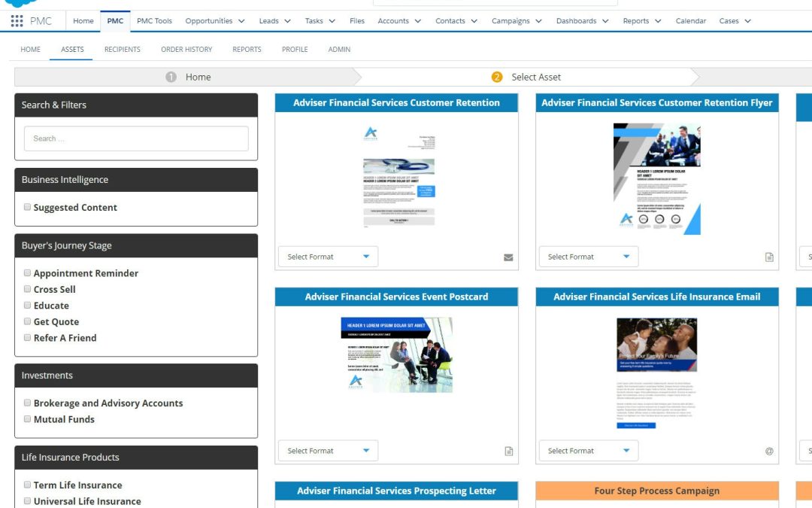Click the Event Postcard card title
Screen dimensions: 812x508
tap(396, 297)
